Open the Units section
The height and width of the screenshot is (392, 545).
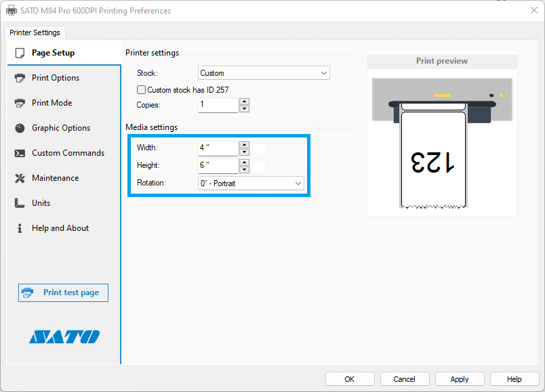tap(64, 203)
